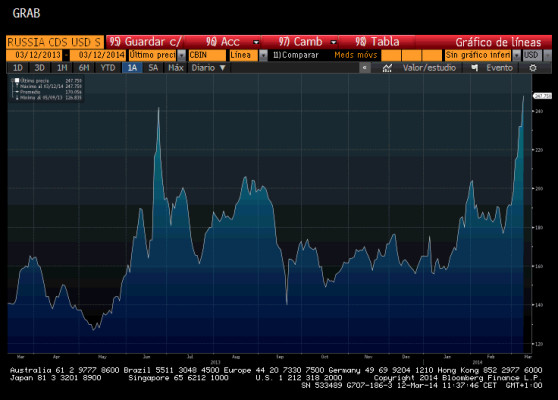Screen dimensions: 558x400
Task: Click the first empty orange Meds móvs box
Action: click(x=391, y=55)
